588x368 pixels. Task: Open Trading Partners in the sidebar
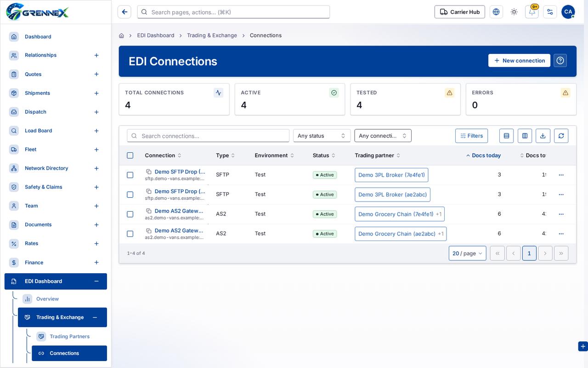(x=70, y=337)
